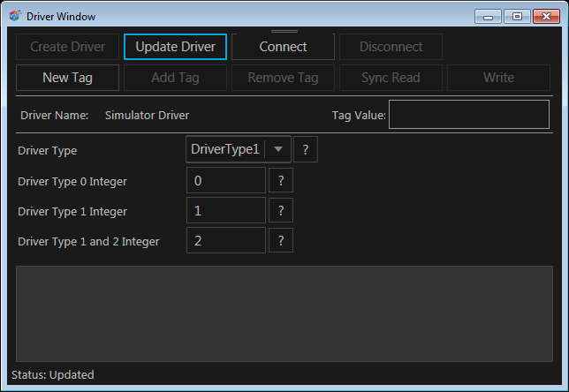Connect to the driver

tap(283, 47)
